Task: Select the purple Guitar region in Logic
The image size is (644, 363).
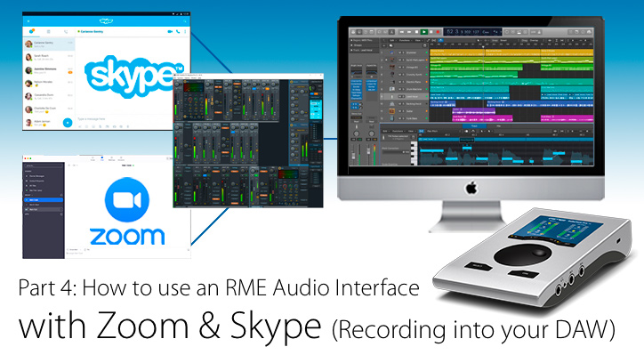Action: [x=473, y=111]
